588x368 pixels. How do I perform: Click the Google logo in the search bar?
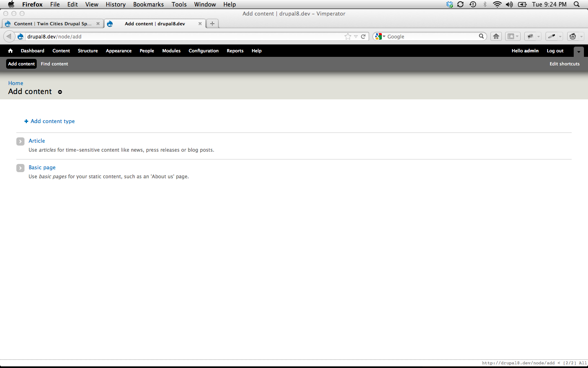coord(378,36)
